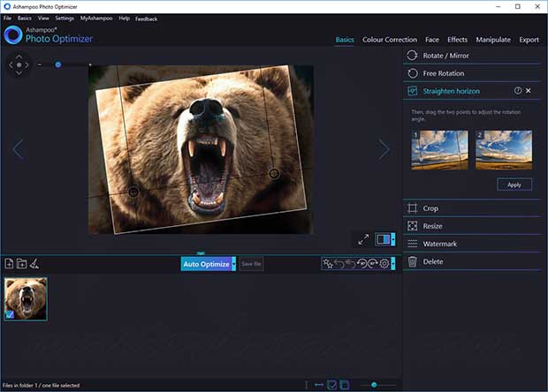Click the Crop frame icon
The height and width of the screenshot is (392, 548).
pos(413,208)
